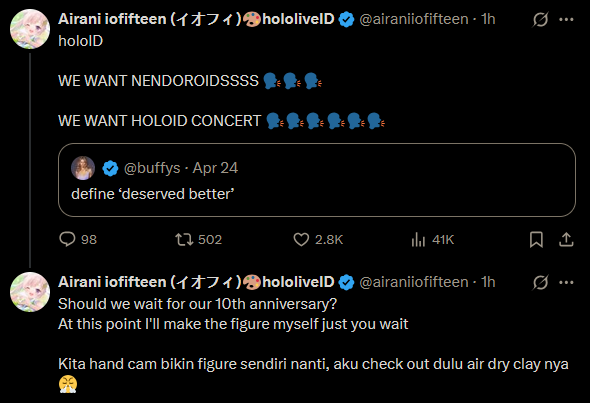This screenshot has height=403, width=590.
Task: Repost the first tweet with 502 reposts
Action: pos(184,239)
